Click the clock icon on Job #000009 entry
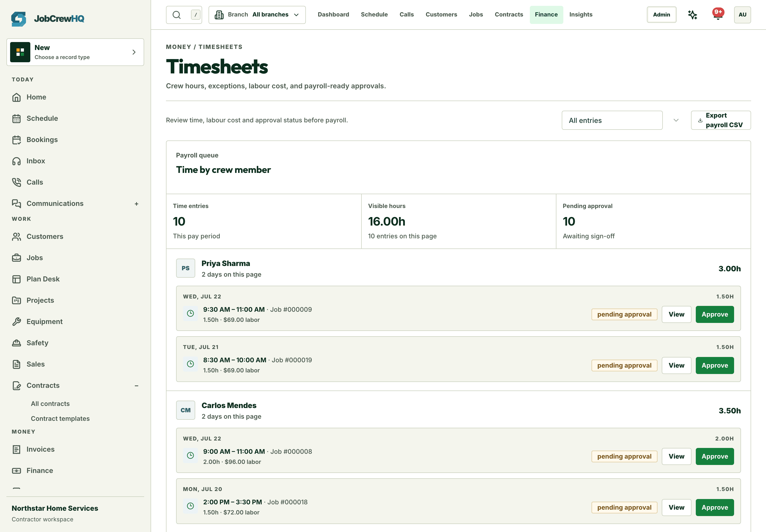The height and width of the screenshot is (532, 766). click(190, 313)
